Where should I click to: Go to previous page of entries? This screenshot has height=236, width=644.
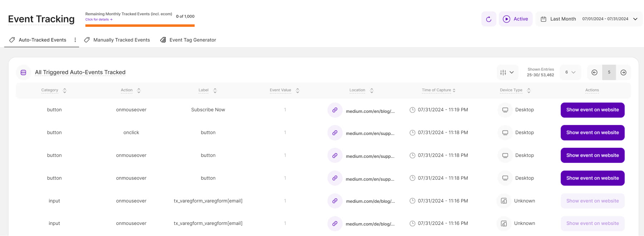594,72
